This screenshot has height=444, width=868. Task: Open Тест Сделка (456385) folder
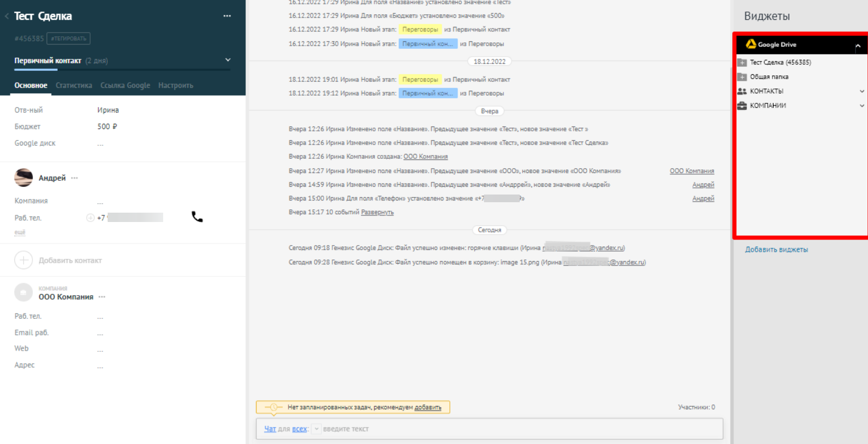[x=781, y=62]
